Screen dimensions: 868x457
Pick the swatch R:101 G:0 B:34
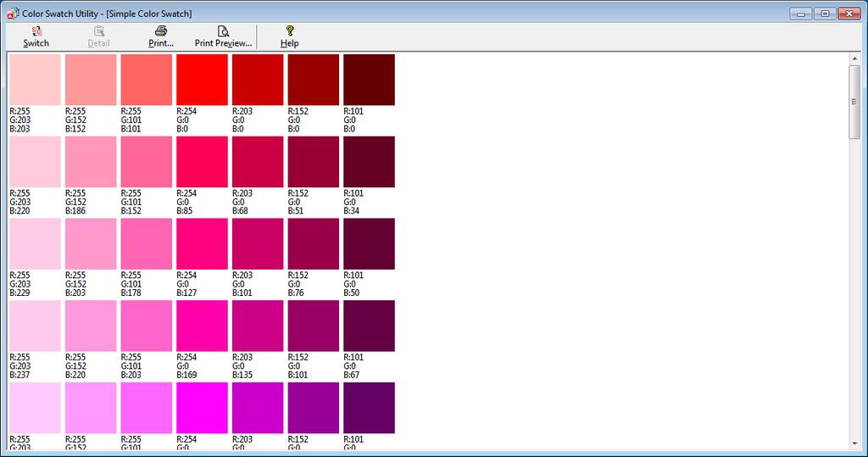[370, 162]
